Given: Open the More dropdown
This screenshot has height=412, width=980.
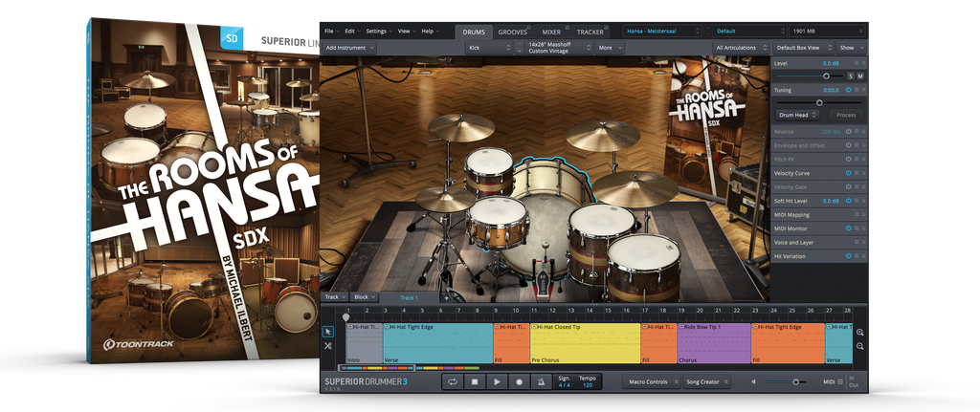Looking at the screenshot, I should click(x=610, y=48).
